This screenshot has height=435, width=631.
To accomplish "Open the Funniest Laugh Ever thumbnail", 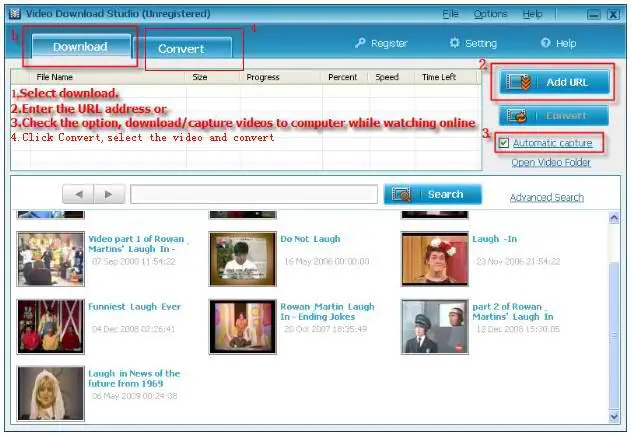I will tap(51, 327).
